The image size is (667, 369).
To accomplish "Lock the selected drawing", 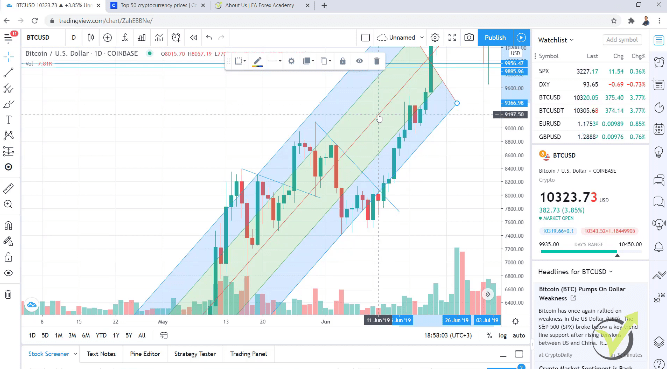I will [x=342, y=61].
